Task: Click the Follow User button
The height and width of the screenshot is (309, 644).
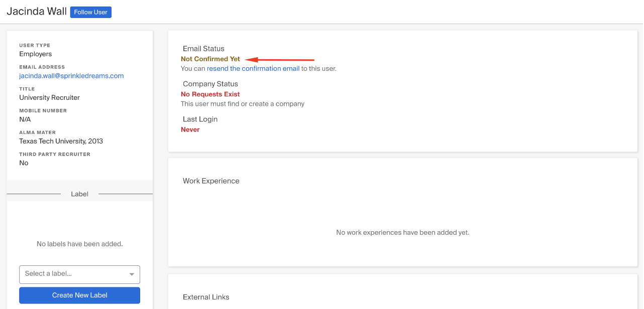Action: point(90,12)
